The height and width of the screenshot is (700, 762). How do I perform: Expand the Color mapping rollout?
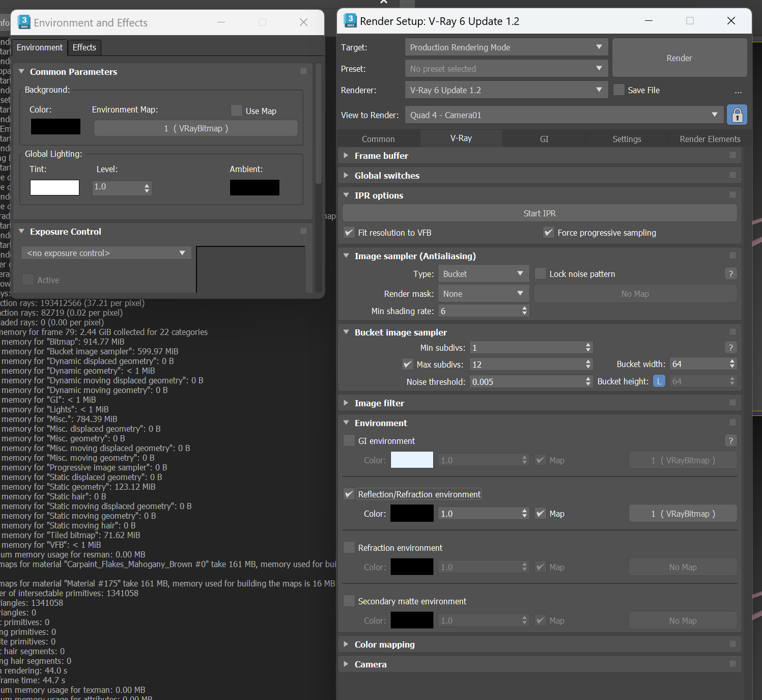coord(346,644)
